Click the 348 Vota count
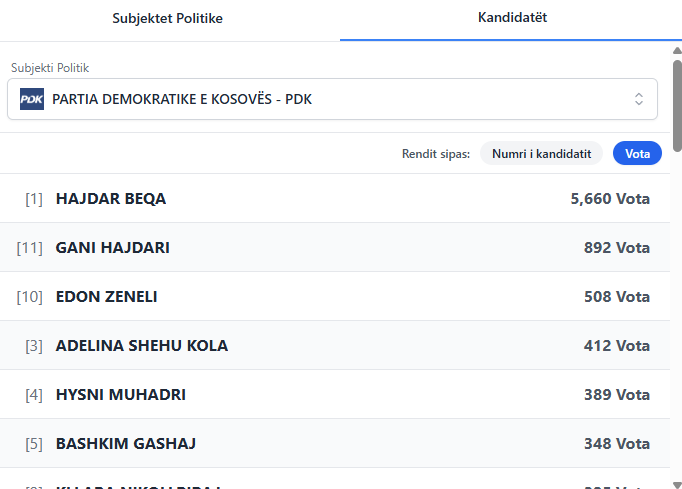Image resolution: width=682 pixels, height=489 pixels. tap(617, 444)
